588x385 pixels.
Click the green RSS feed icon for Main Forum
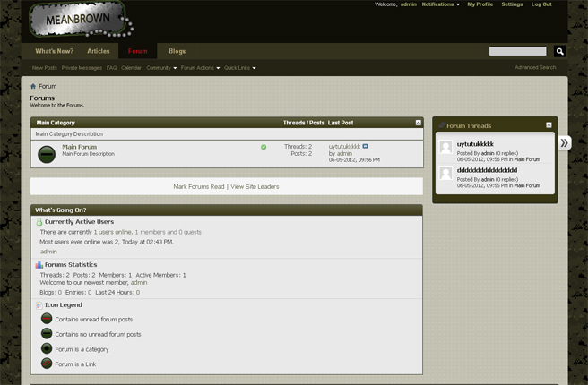(264, 147)
